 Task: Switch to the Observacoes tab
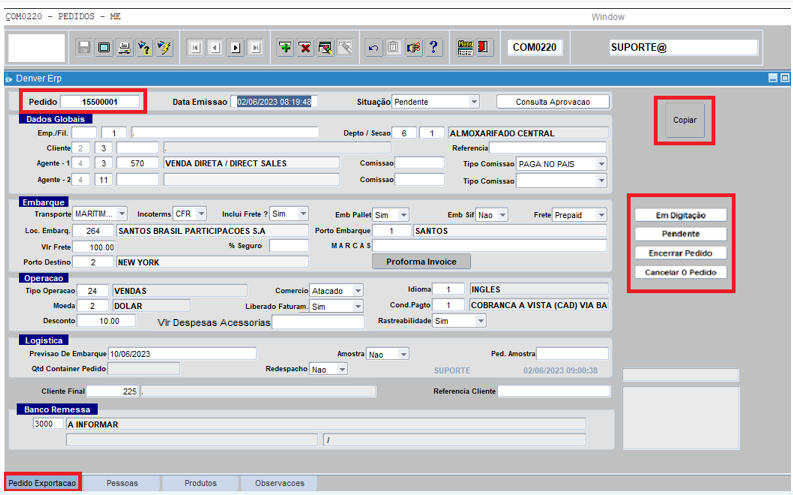(280, 483)
